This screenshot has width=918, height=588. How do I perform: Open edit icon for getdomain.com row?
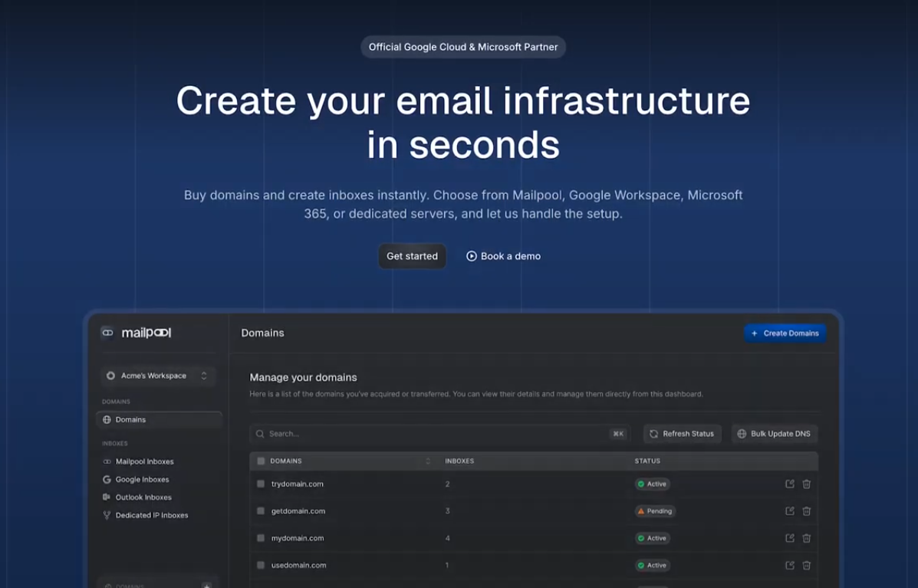pyautogui.click(x=789, y=511)
